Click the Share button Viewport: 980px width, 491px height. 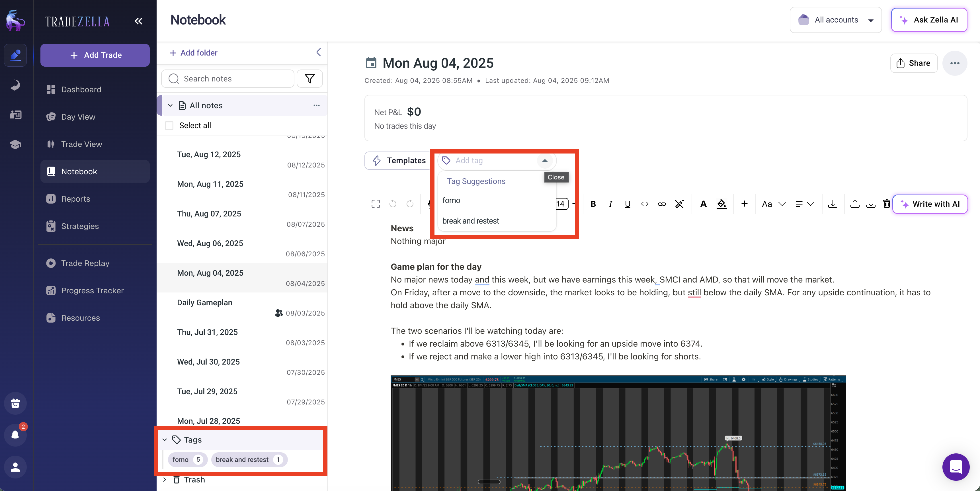[x=914, y=63]
